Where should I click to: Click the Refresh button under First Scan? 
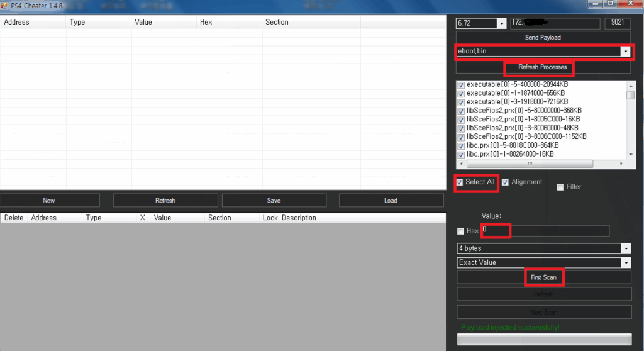coord(544,294)
